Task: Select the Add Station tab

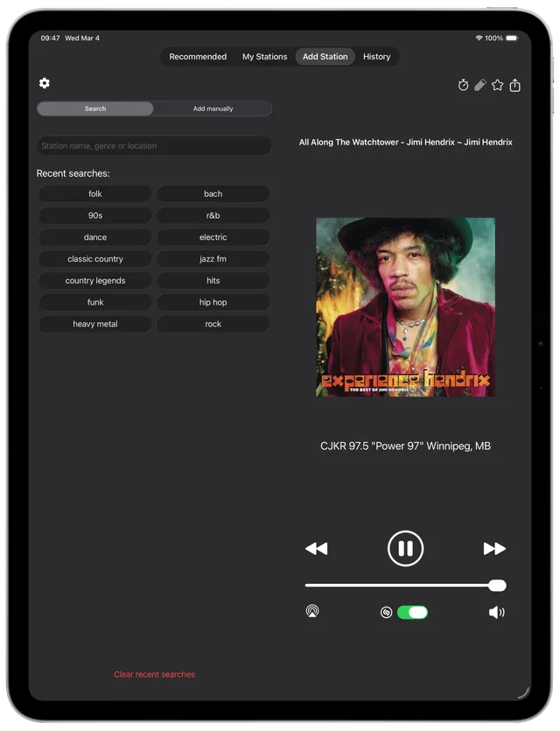Action: (x=325, y=56)
